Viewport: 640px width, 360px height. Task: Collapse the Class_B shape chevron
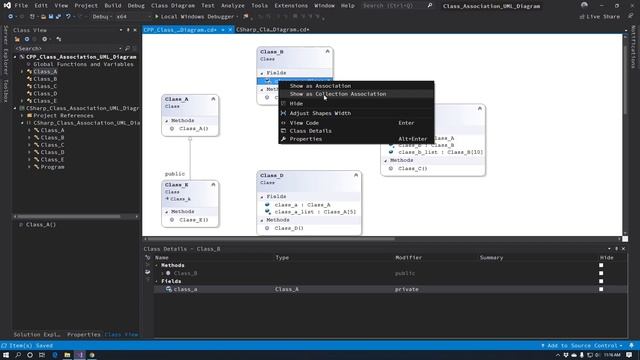[x=327, y=51]
